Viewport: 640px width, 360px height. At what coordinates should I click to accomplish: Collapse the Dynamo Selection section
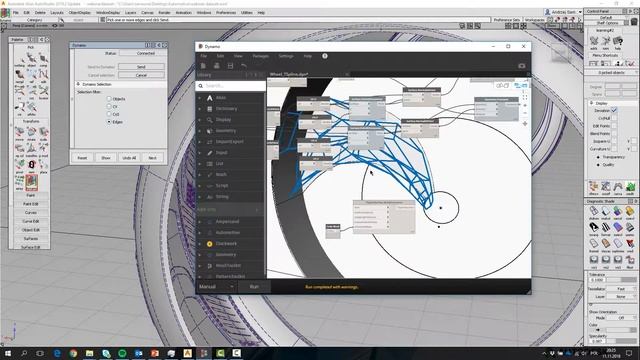pos(78,84)
